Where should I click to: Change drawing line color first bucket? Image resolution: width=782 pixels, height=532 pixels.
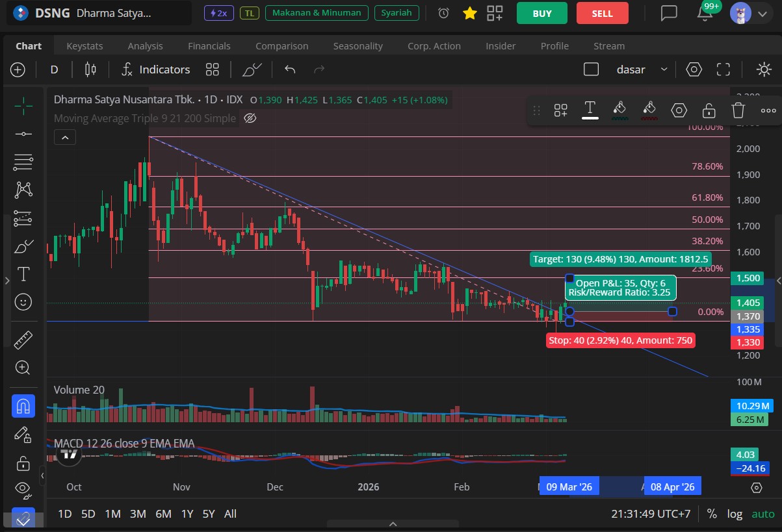click(619, 110)
